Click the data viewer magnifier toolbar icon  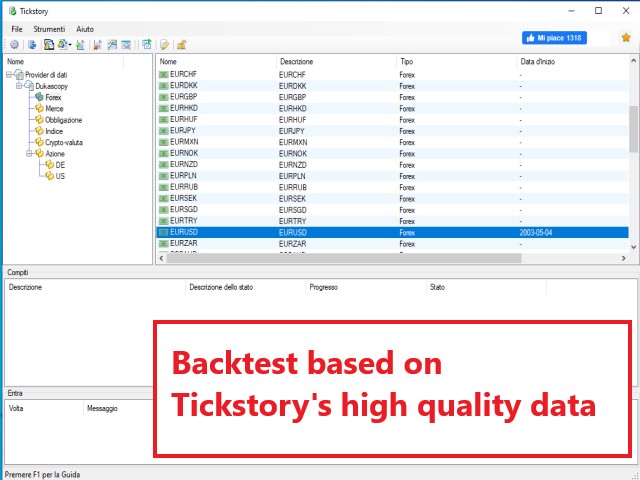tap(126, 45)
